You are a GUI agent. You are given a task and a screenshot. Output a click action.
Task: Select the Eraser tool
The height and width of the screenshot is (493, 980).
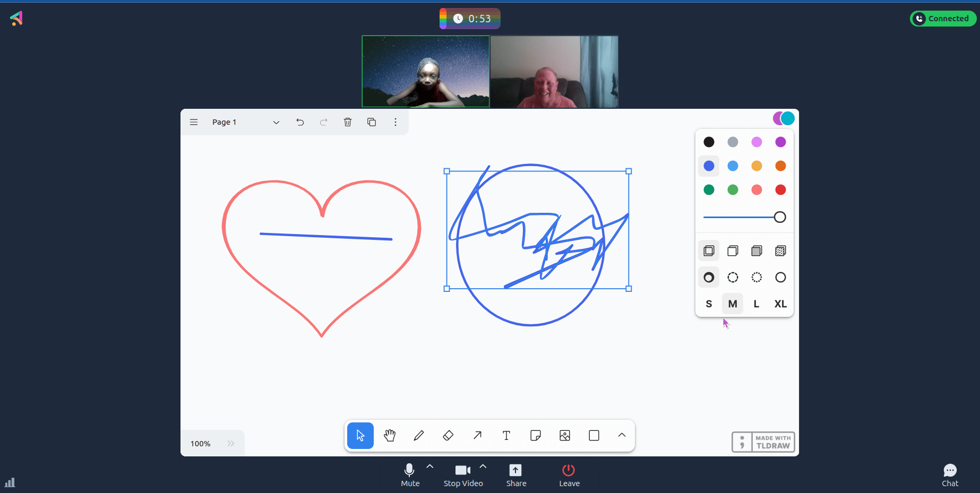tap(448, 436)
